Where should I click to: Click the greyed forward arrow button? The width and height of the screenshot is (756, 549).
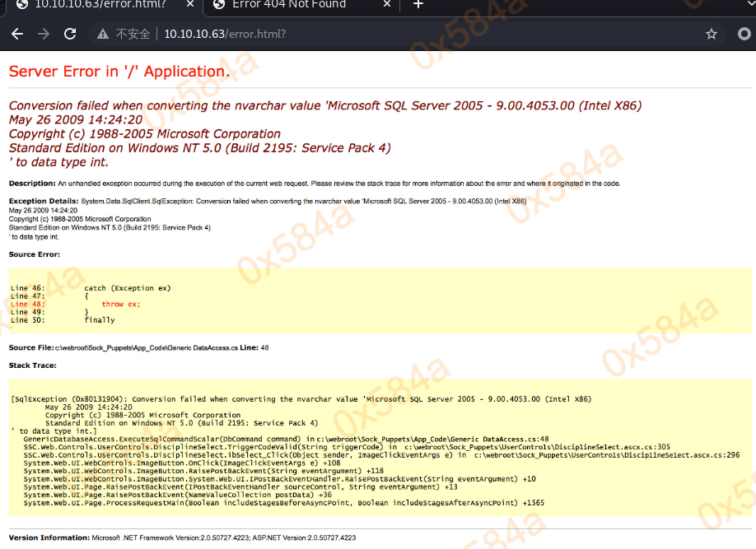pos(44,35)
